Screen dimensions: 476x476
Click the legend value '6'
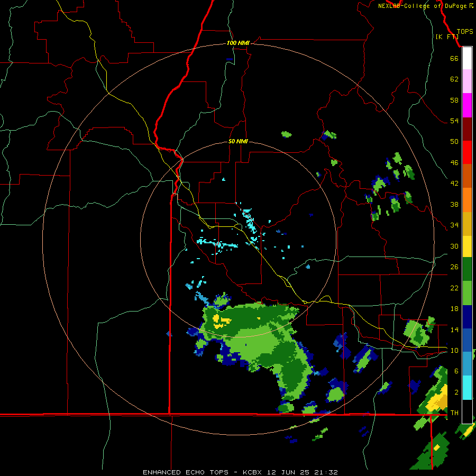(456, 371)
